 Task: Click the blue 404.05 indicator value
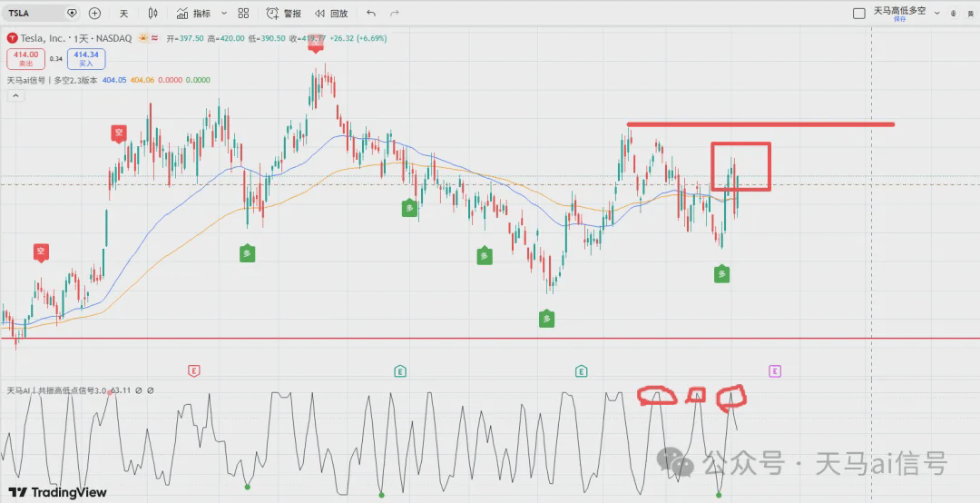(114, 80)
